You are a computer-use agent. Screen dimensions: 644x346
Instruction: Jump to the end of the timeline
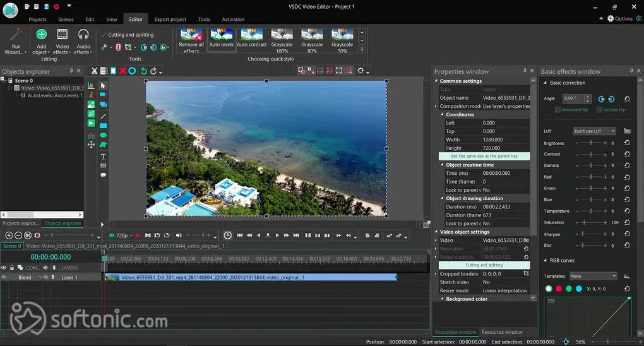296,236
